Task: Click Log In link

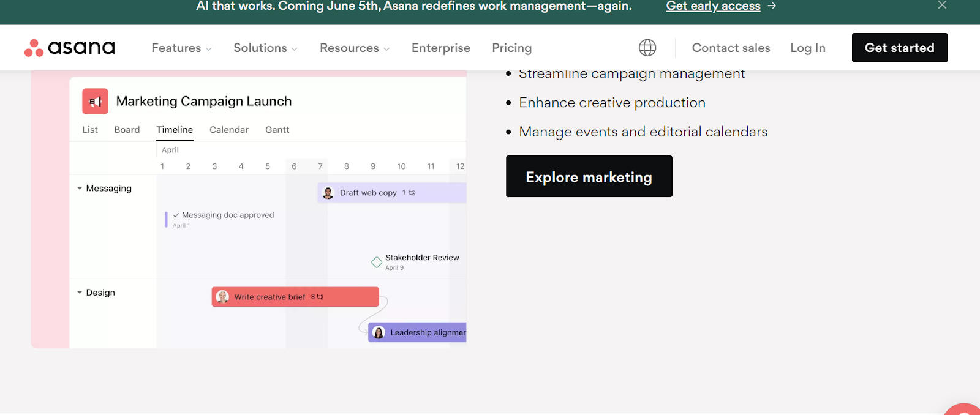Action: [808, 48]
